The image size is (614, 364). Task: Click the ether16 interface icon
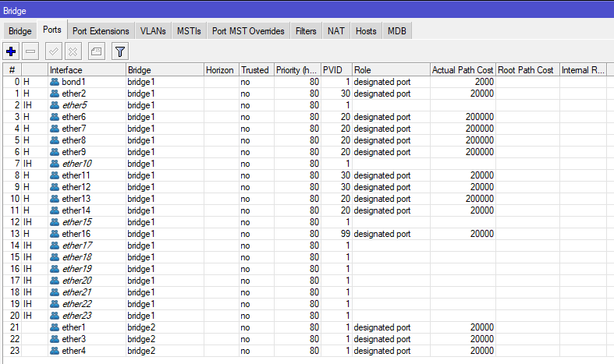tap(55, 234)
